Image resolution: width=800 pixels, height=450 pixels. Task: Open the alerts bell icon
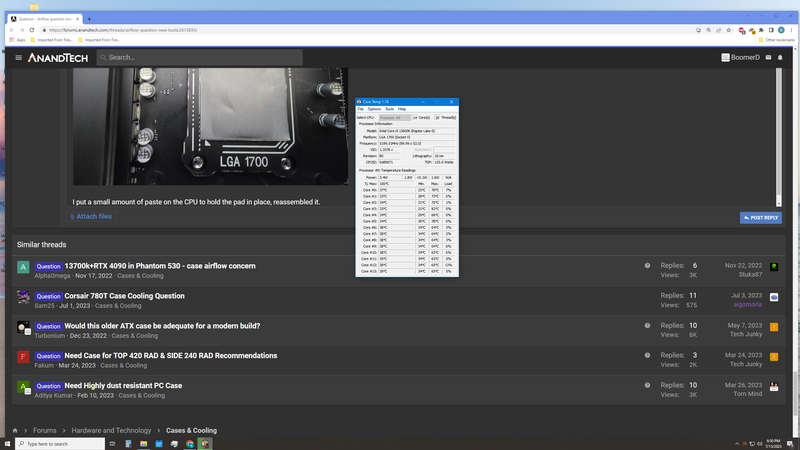coord(780,58)
